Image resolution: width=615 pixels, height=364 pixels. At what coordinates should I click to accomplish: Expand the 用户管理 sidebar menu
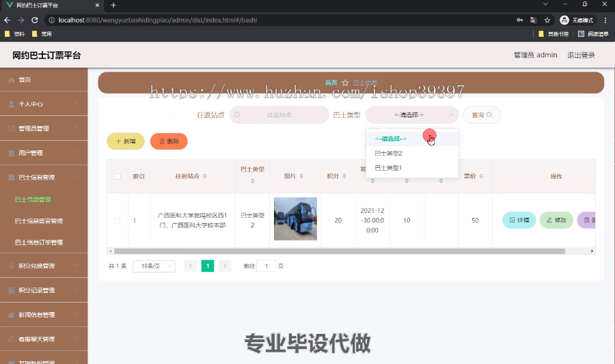pos(44,153)
